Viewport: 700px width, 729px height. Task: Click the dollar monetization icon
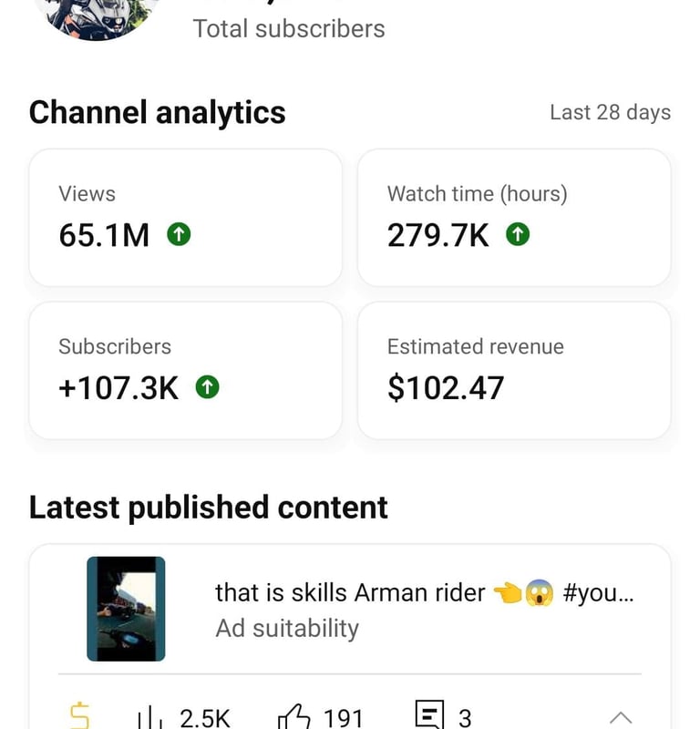click(x=80, y=717)
